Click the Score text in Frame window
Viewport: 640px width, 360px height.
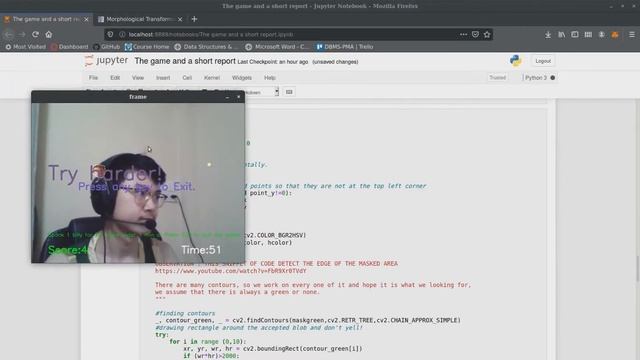(x=68, y=250)
